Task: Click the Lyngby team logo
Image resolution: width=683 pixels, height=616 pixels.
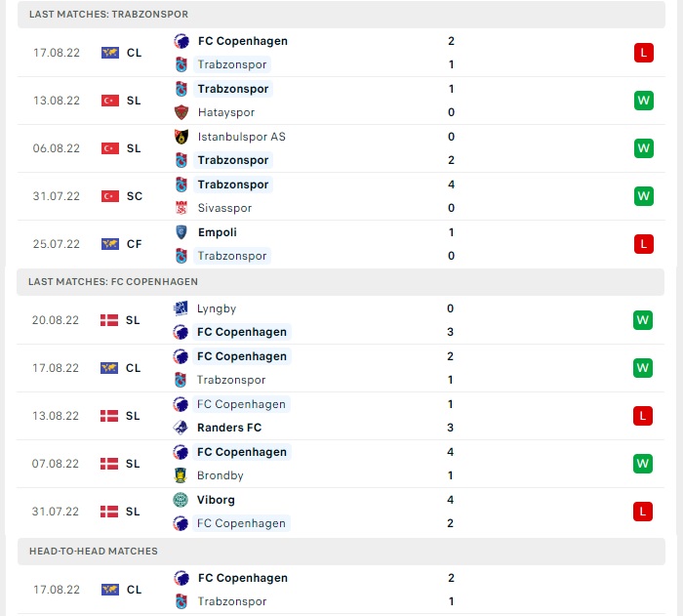Action: tap(181, 308)
